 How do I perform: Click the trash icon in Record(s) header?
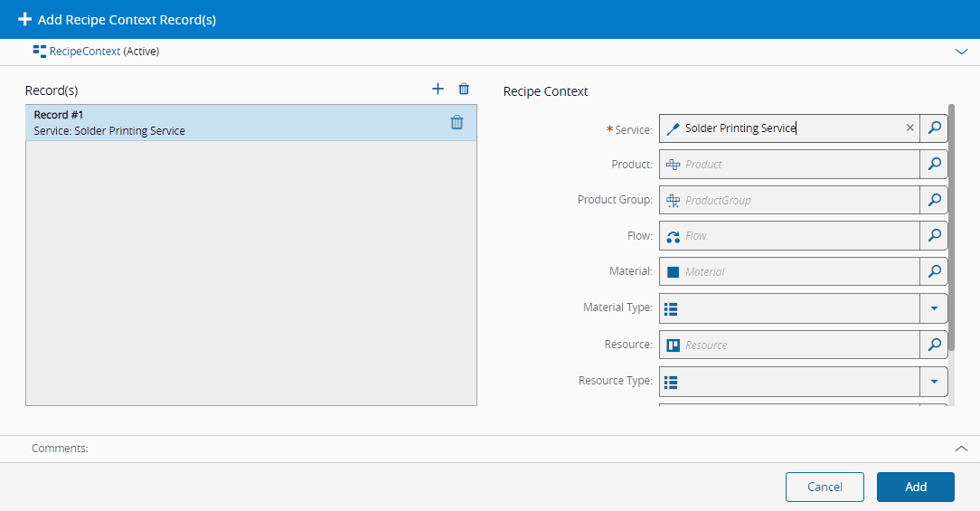[464, 89]
